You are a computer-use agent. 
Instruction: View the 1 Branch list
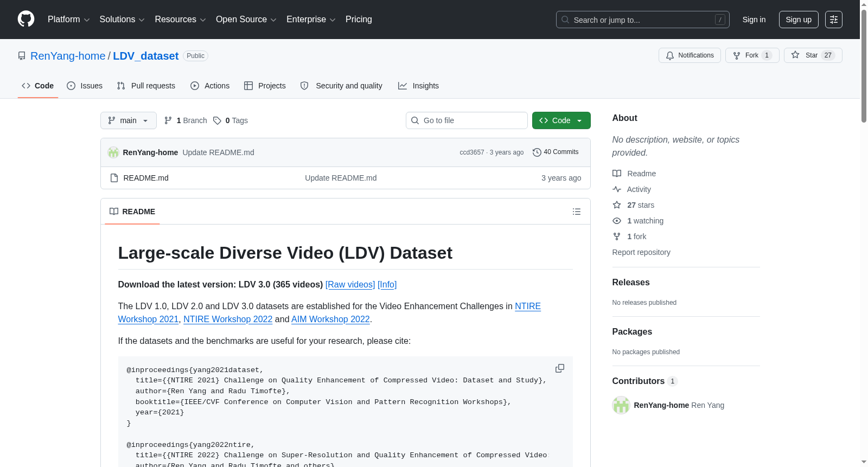[186, 120]
